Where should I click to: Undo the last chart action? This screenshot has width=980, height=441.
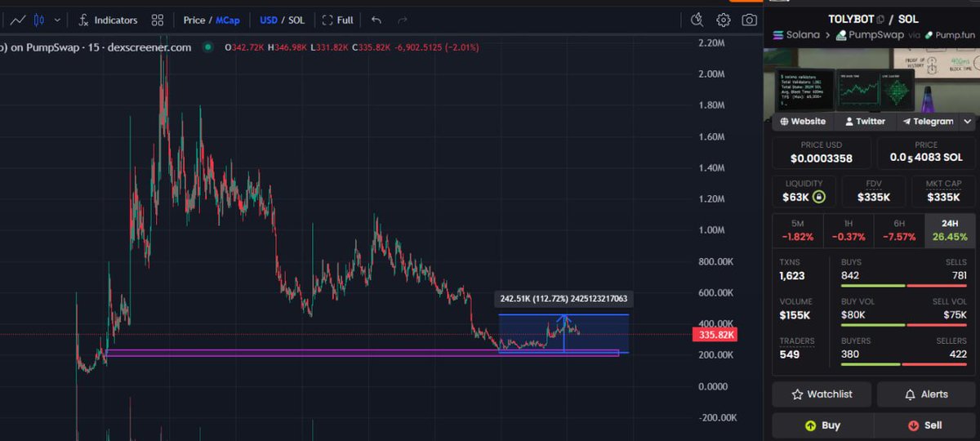coord(376,20)
